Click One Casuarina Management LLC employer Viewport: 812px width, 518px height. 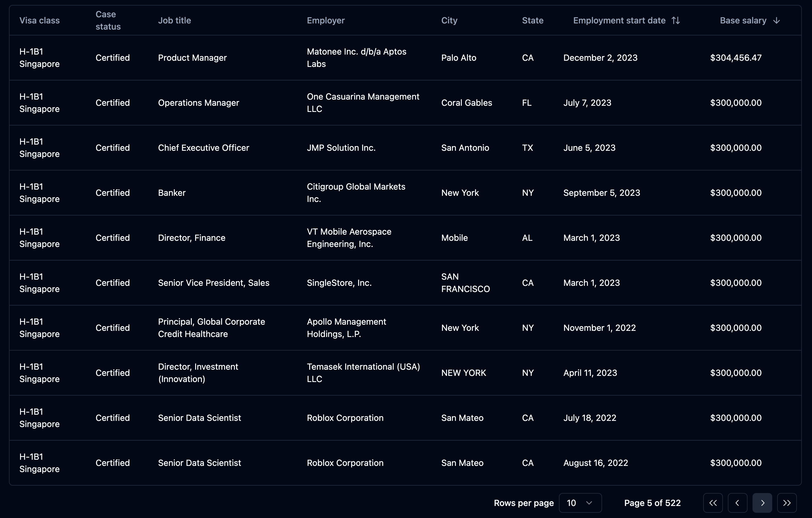tap(363, 103)
